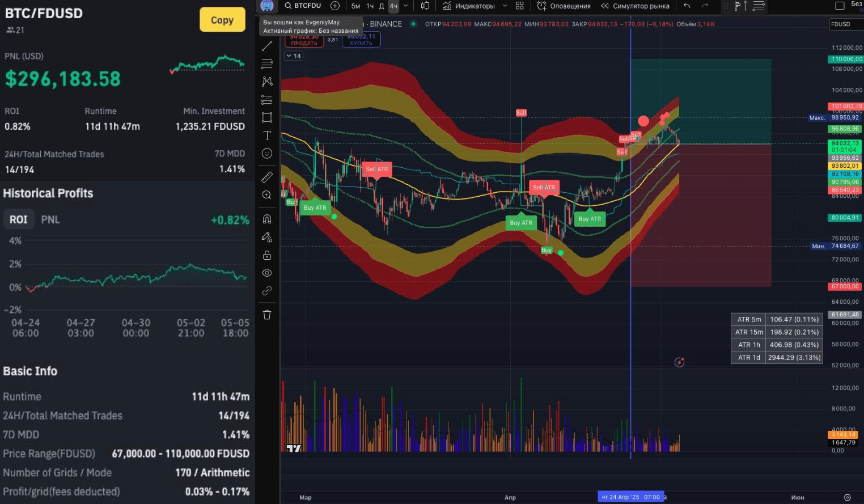
Task: Change the candlestick chart type
Action: pos(425,6)
